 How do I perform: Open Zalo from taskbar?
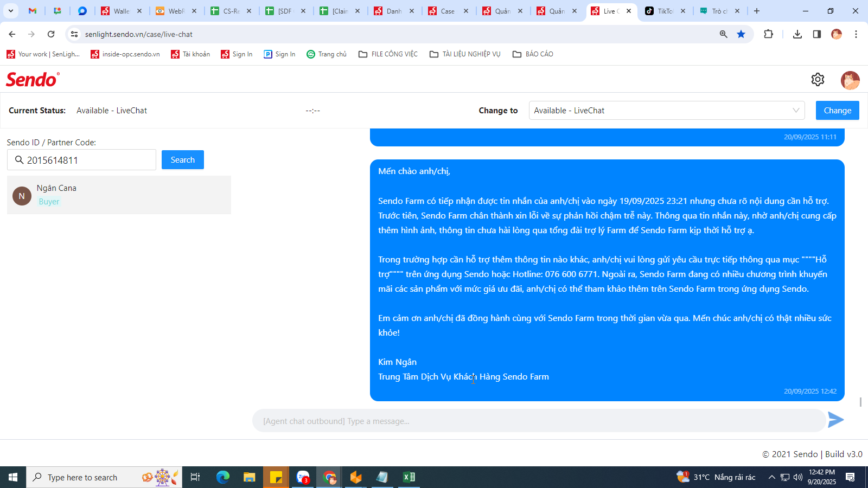click(x=303, y=477)
